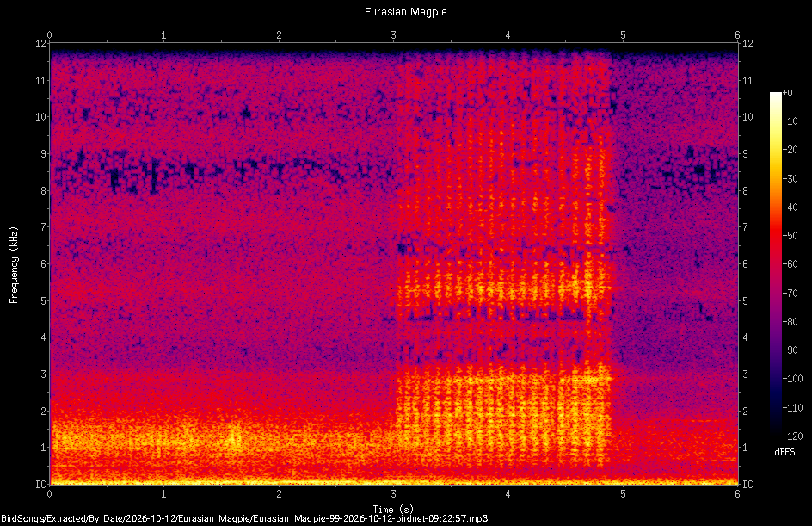Click the '12' label on the left frequency axis
This screenshot has width=812, height=526.
point(40,44)
